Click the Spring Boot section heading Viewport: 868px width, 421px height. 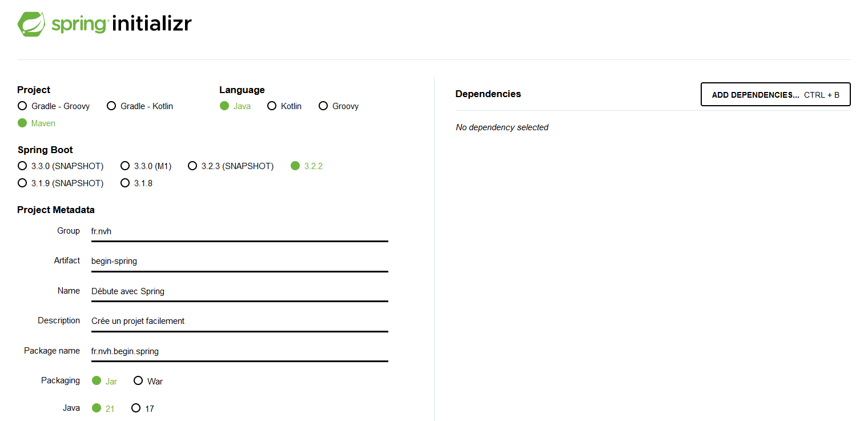pyautogui.click(x=45, y=150)
